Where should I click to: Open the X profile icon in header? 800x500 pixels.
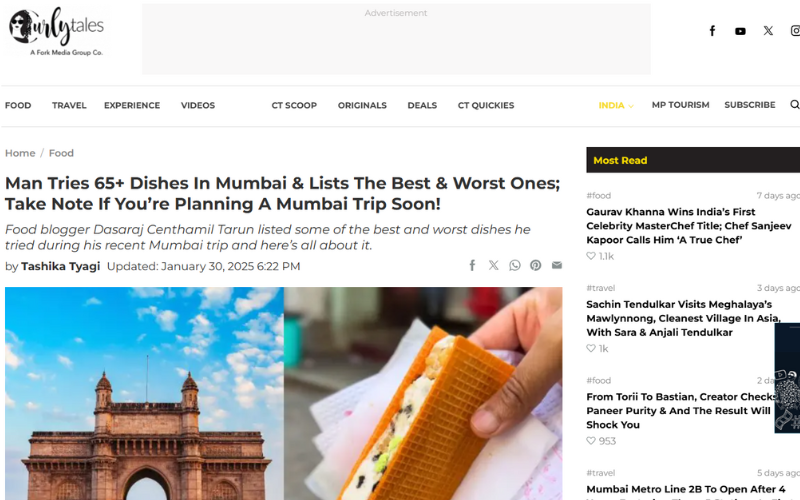click(x=768, y=31)
